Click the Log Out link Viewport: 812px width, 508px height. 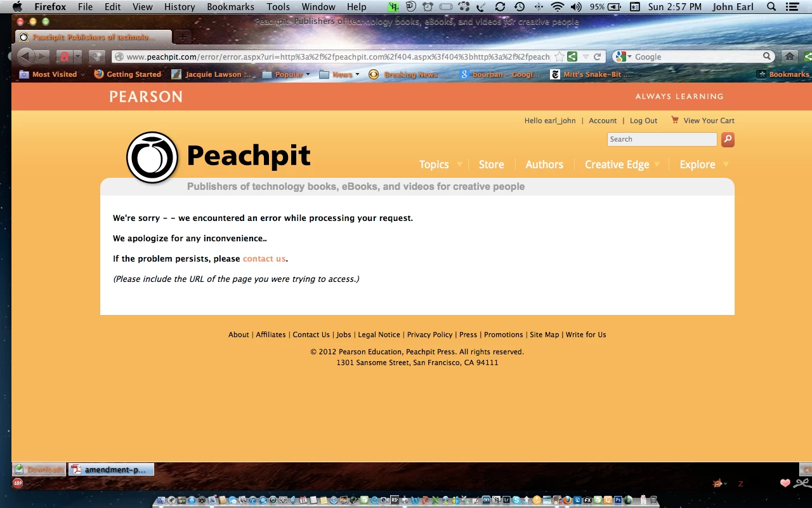coord(643,121)
